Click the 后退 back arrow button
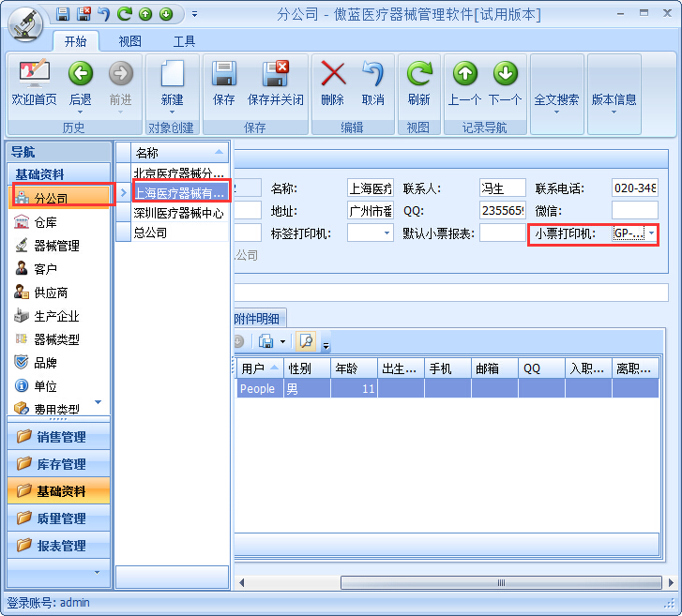 (x=81, y=75)
